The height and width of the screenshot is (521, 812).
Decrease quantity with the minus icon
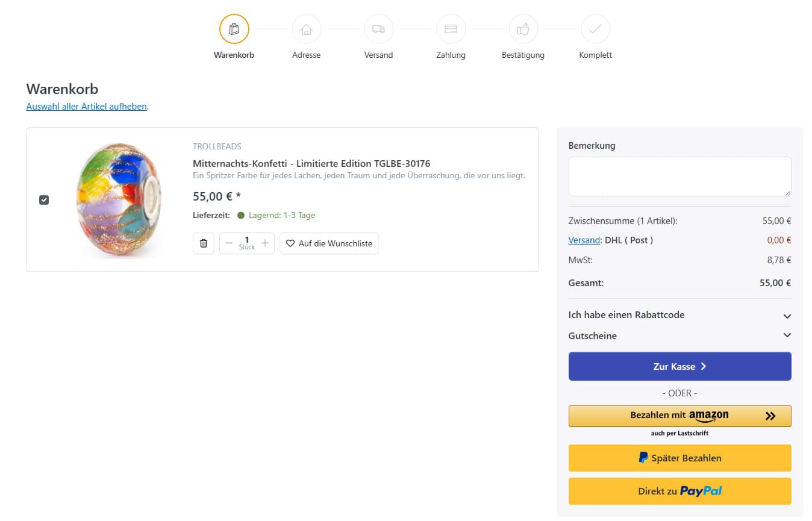(x=229, y=243)
